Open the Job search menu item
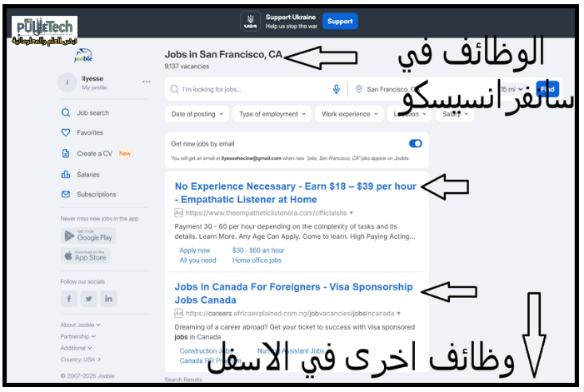584x392 pixels. (x=92, y=112)
